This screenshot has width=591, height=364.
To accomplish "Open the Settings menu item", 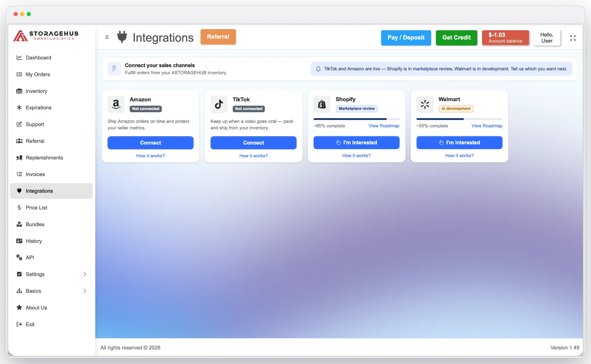I will coord(51,274).
